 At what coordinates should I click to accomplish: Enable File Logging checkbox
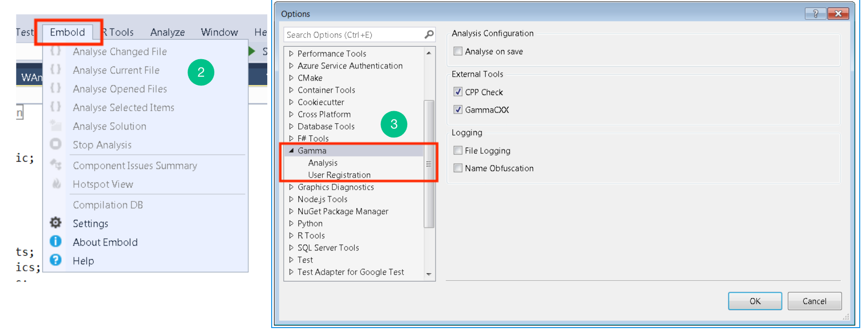pyautogui.click(x=458, y=150)
